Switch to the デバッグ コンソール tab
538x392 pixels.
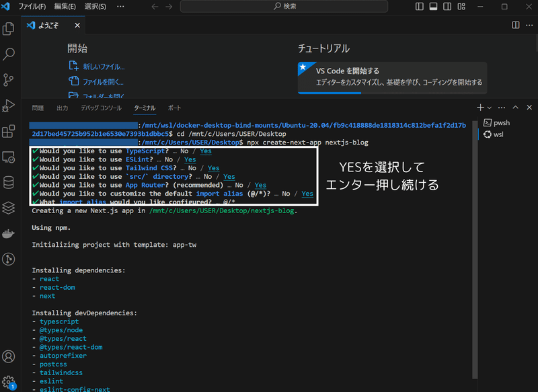pyautogui.click(x=102, y=108)
